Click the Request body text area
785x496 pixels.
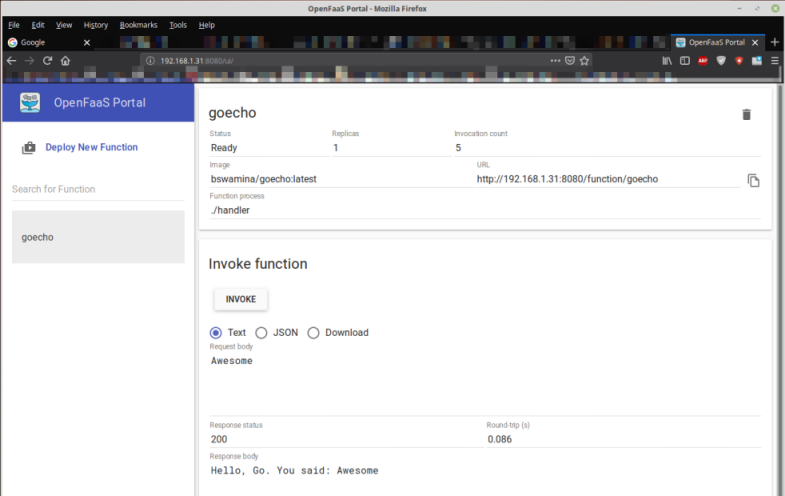pyautogui.click(x=485, y=384)
